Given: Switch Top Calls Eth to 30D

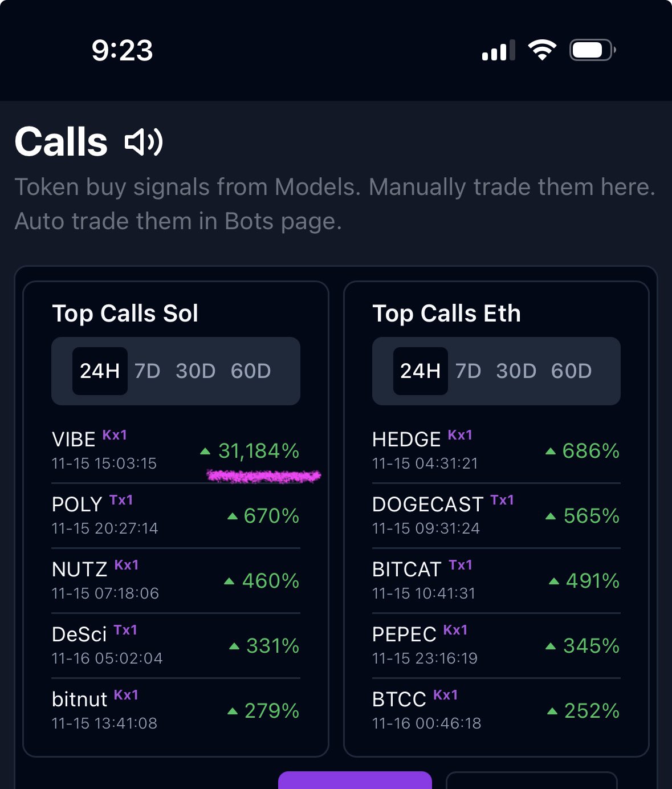Looking at the screenshot, I should pos(516,371).
